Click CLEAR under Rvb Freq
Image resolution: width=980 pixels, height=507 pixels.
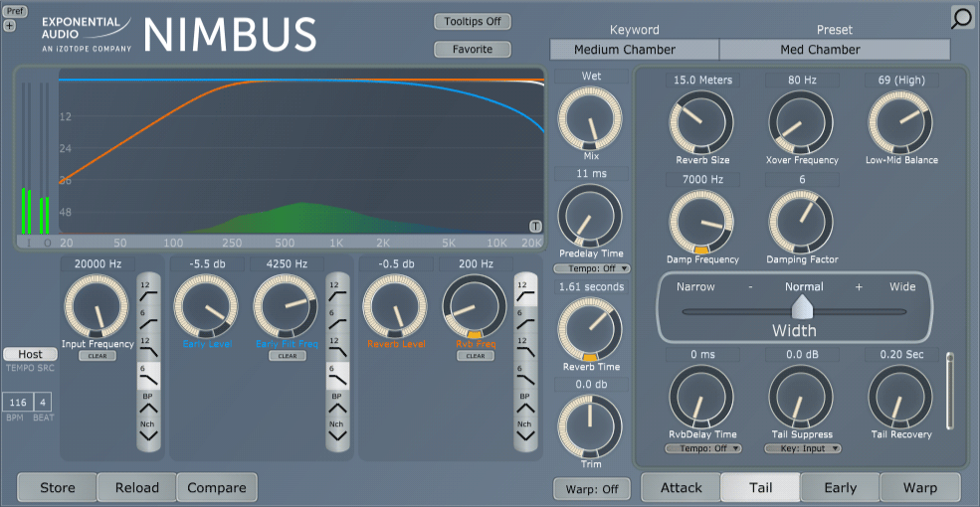coord(476,356)
